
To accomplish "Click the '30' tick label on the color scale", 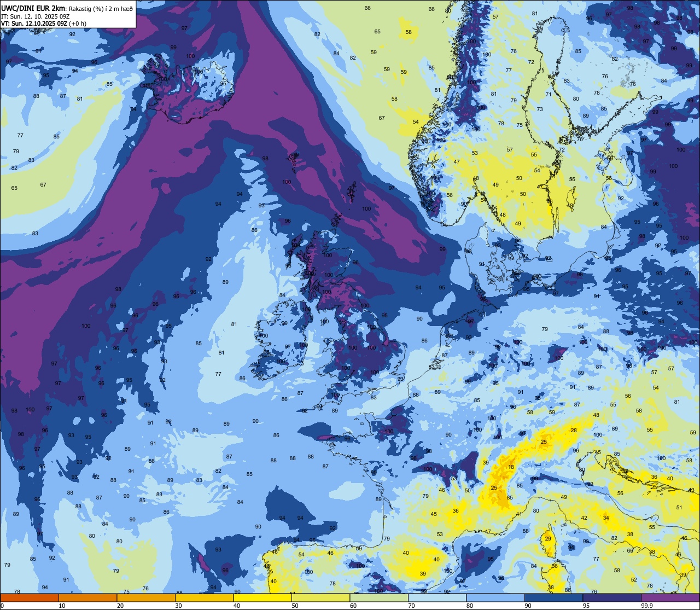I will tap(178, 606).
